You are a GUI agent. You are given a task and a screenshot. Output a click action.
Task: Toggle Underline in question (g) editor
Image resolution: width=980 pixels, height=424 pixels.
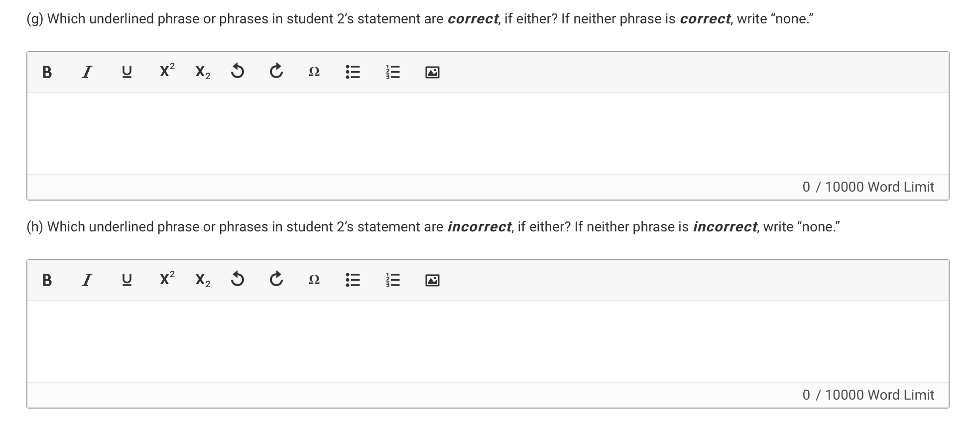[126, 72]
